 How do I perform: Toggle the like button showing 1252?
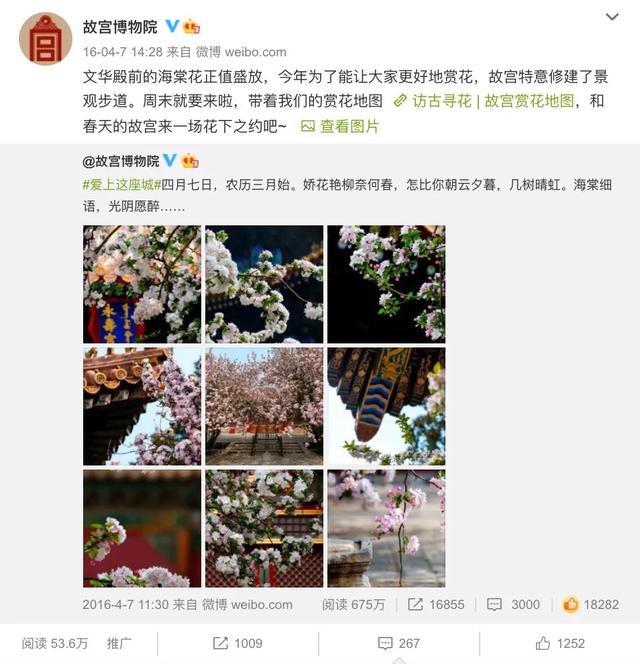click(560, 644)
